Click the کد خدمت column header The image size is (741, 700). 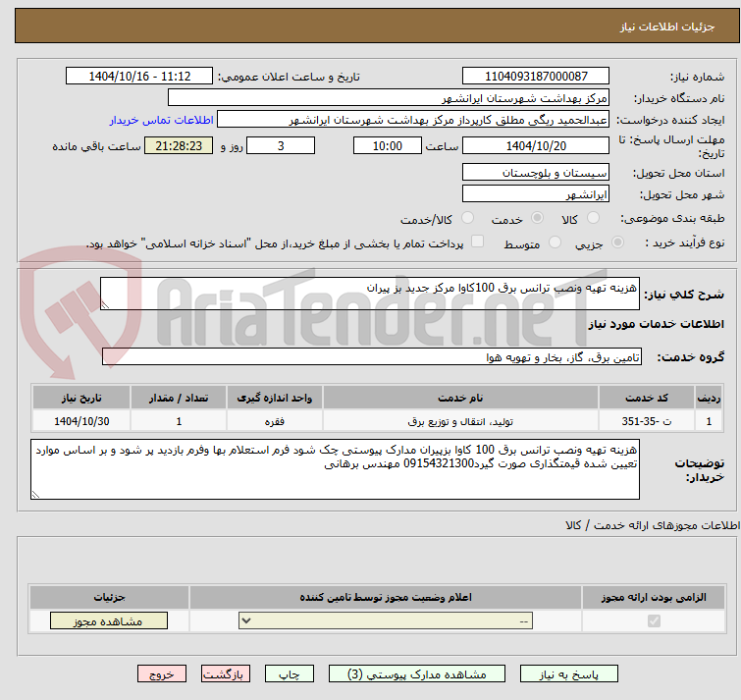[x=647, y=398]
